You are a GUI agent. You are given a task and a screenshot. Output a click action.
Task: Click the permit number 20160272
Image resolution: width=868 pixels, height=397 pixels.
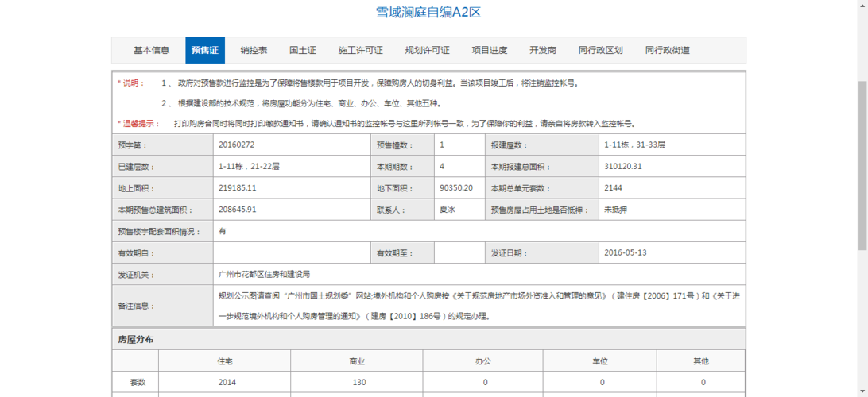point(236,145)
